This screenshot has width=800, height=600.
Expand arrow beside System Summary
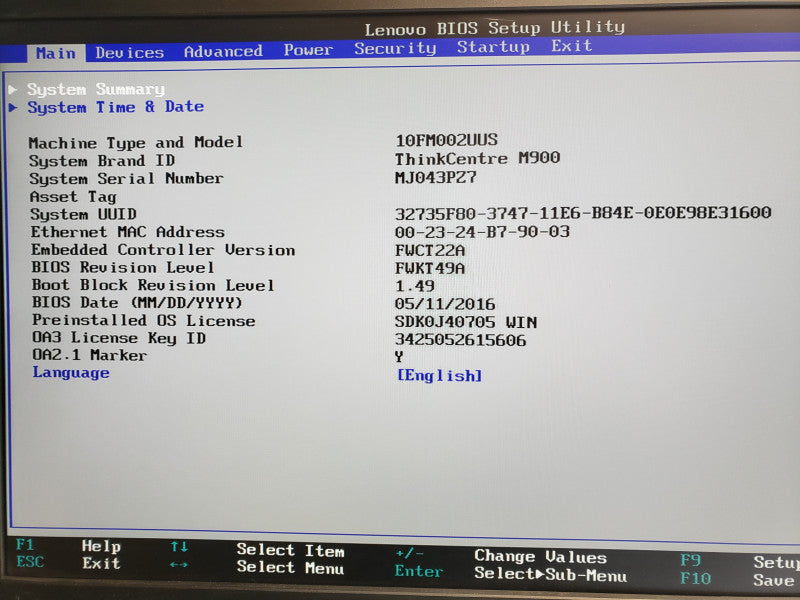click(13, 90)
